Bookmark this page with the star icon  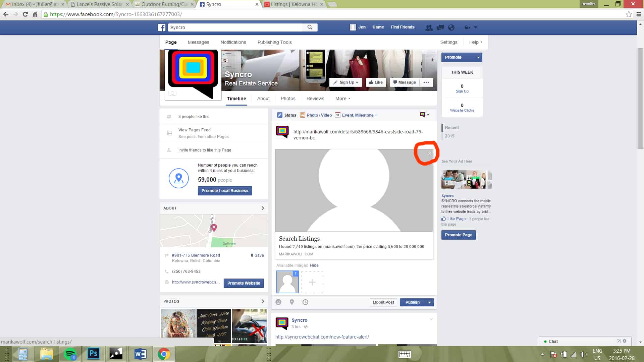[629, 14]
